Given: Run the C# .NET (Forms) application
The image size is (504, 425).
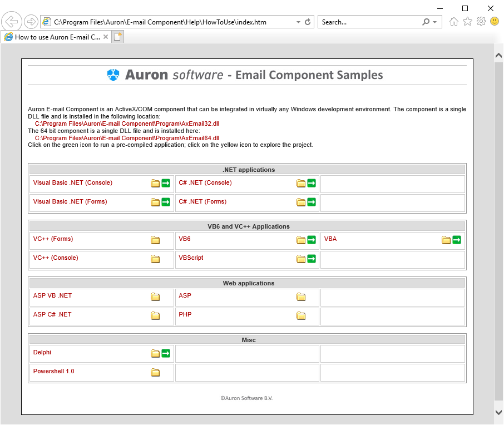Looking at the screenshot, I should tap(312, 202).
